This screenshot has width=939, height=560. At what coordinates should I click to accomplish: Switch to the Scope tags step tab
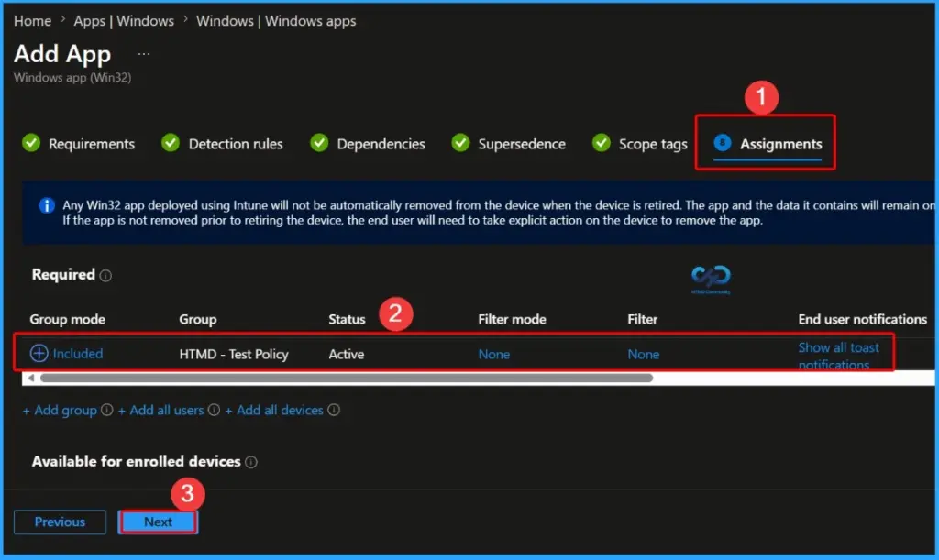[x=653, y=144]
